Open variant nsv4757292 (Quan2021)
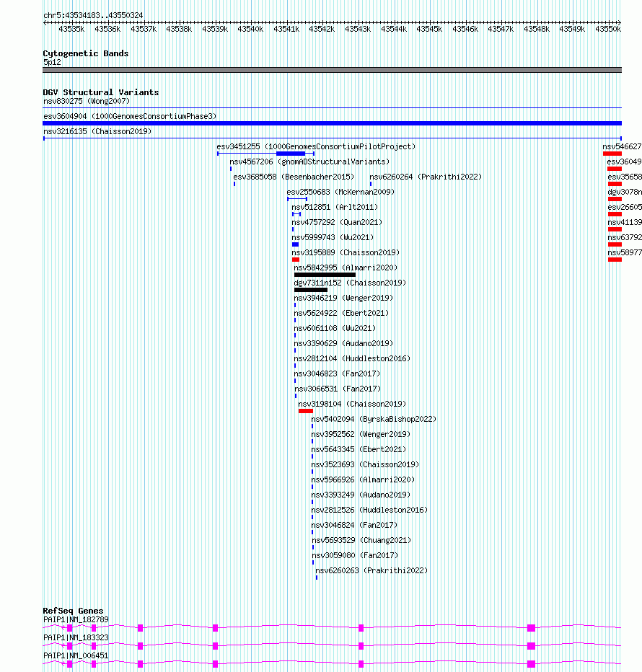642x672 pixels. pos(337,222)
